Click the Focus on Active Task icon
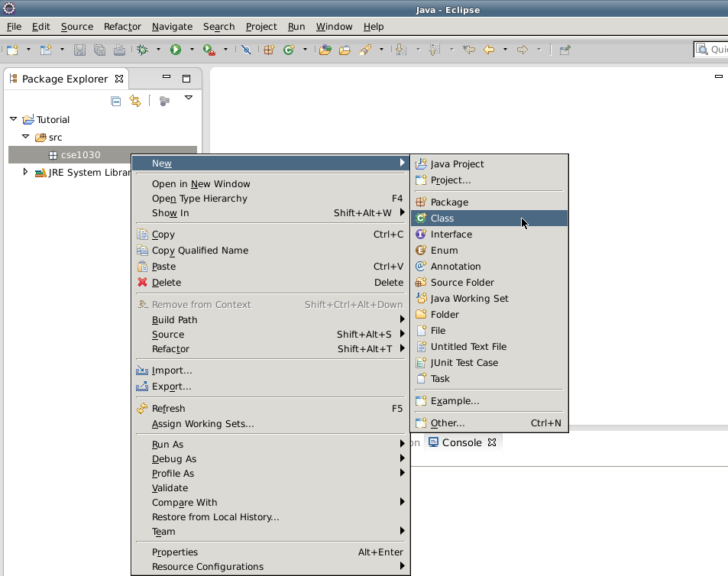 164,101
